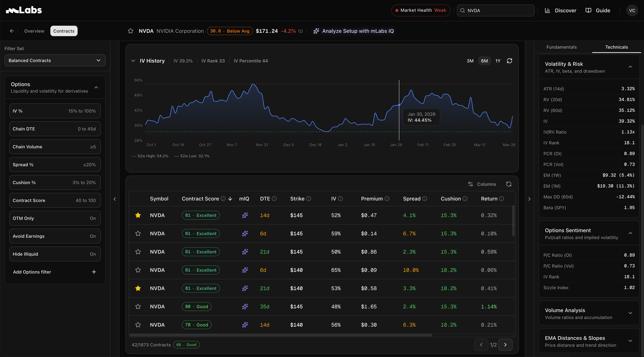Star the 6d $140 NVDA contract

click(138, 270)
